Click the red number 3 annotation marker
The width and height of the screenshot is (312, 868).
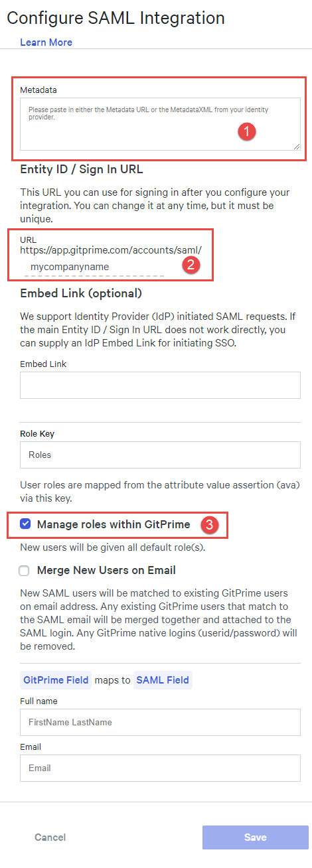210,525
